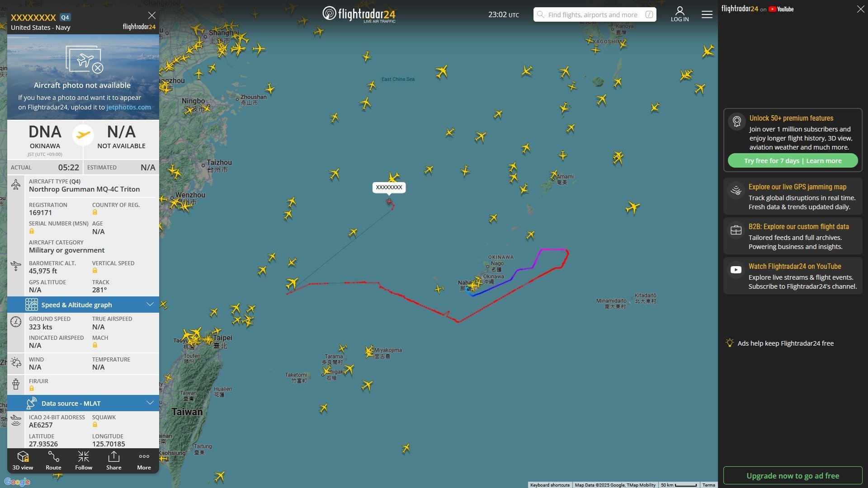Click Try free for 7 days button
Screen dimensions: 868x488
(x=793, y=161)
